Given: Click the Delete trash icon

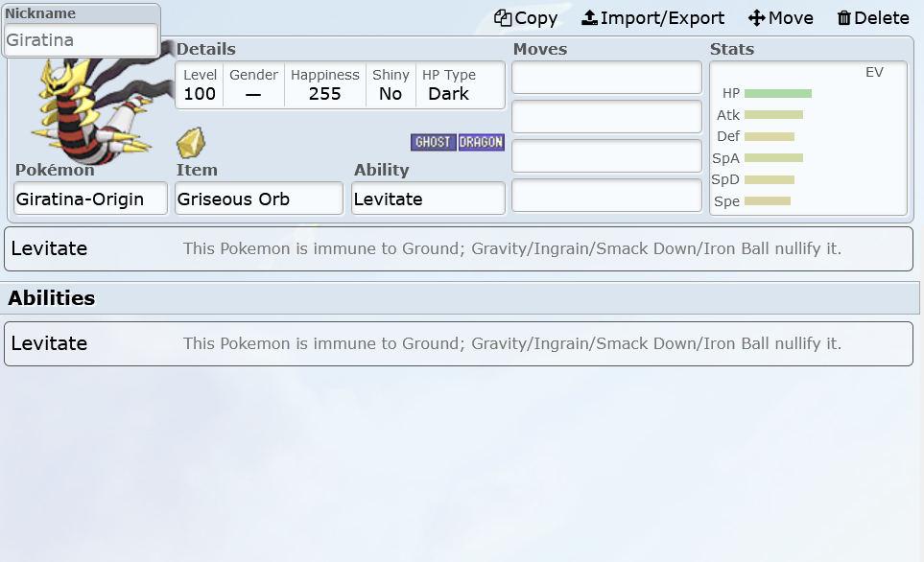Looking at the screenshot, I should (x=843, y=18).
